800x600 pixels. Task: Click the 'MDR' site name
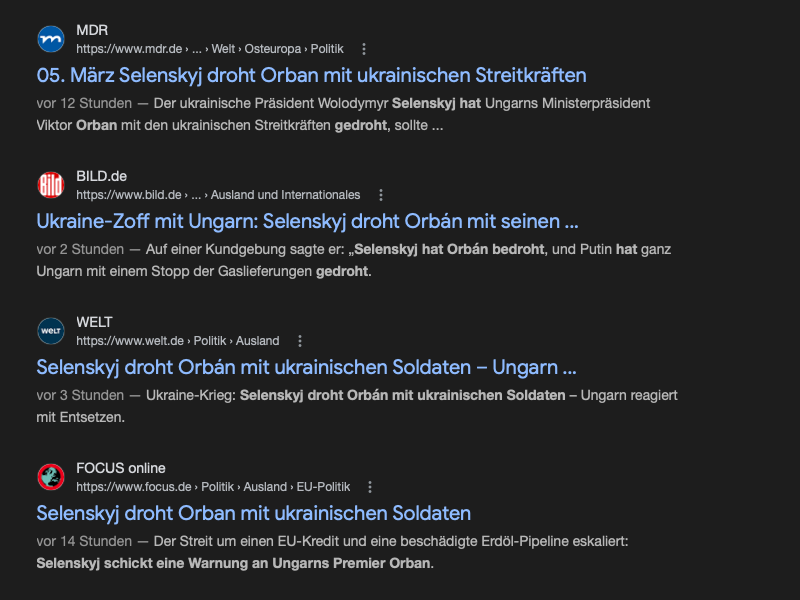pos(92,30)
